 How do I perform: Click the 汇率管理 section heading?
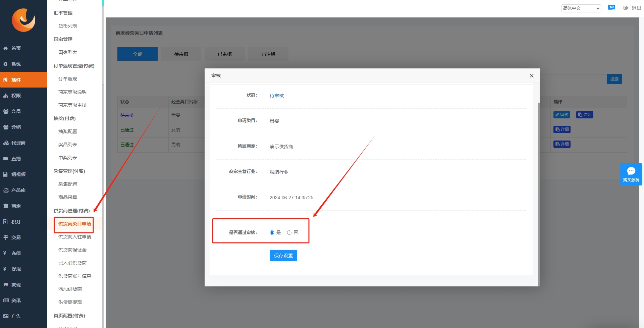[x=63, y=13]
